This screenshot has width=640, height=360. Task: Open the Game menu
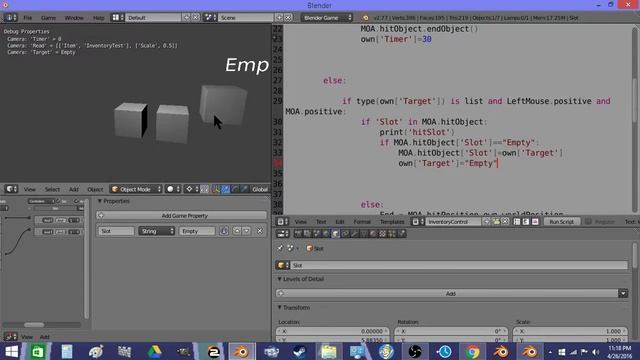[48, 18]
